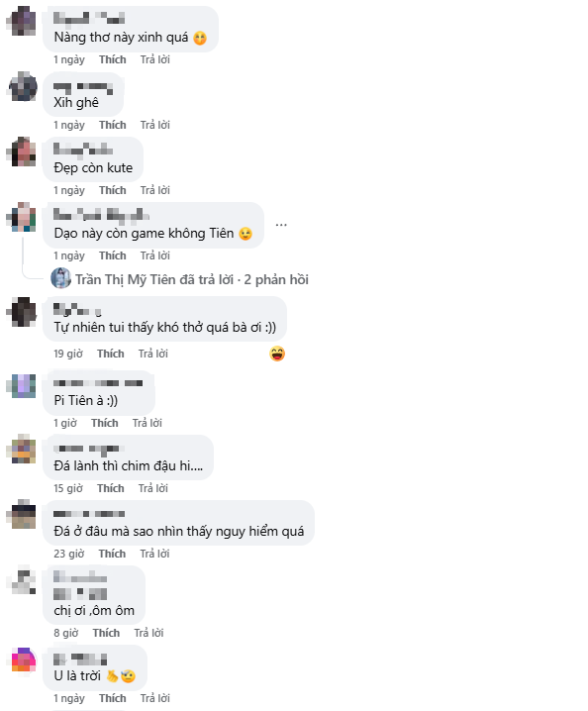Reply to the 'Xih ghê' comment
Viewport: 588px width, 711px height.
click(155, 125)
